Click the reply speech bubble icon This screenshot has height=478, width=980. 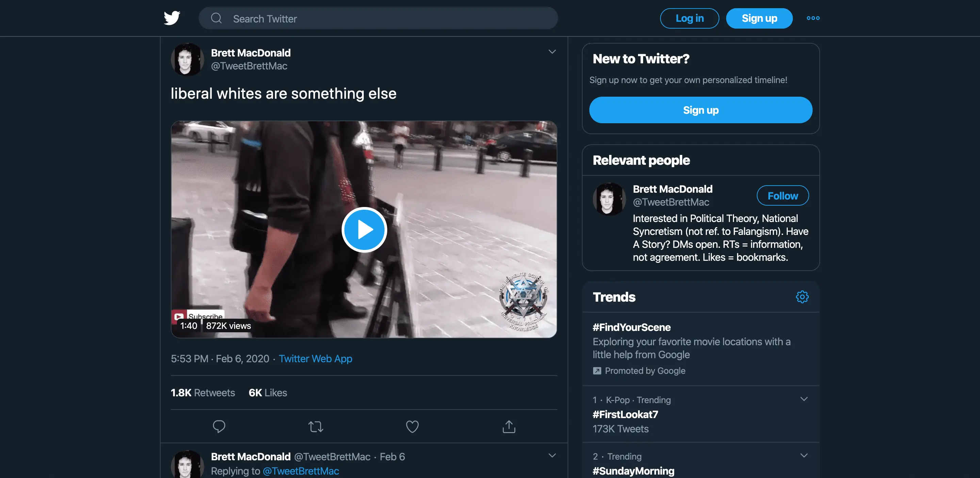[219, 426]
